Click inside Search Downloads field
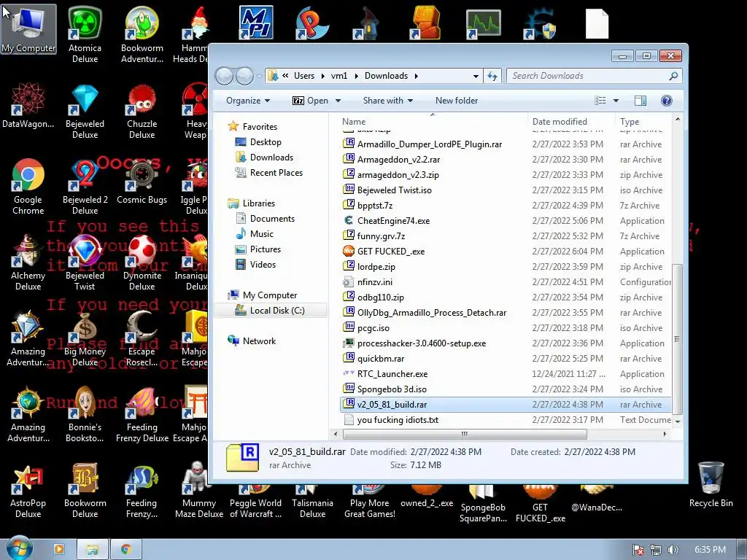This screenshot has width=747, height=560. pos(594,76)
